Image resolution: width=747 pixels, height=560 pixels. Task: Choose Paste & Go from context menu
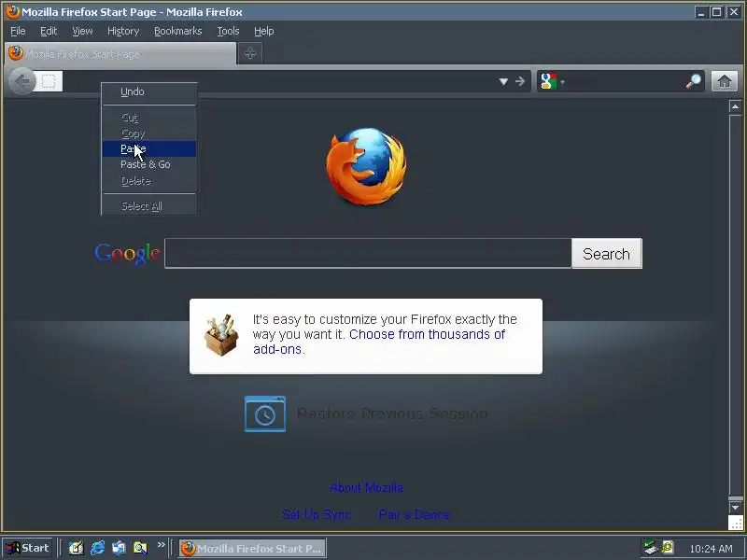point(149,165)
